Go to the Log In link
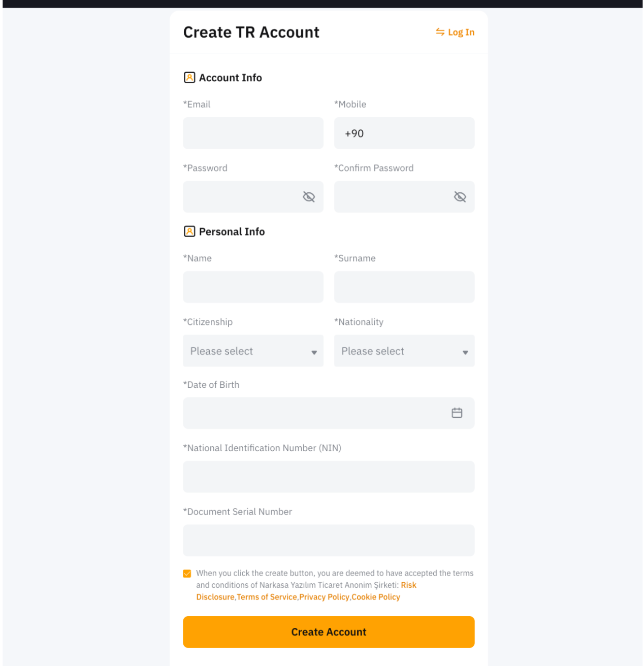 pyautogui.click(x=461, y=32)
